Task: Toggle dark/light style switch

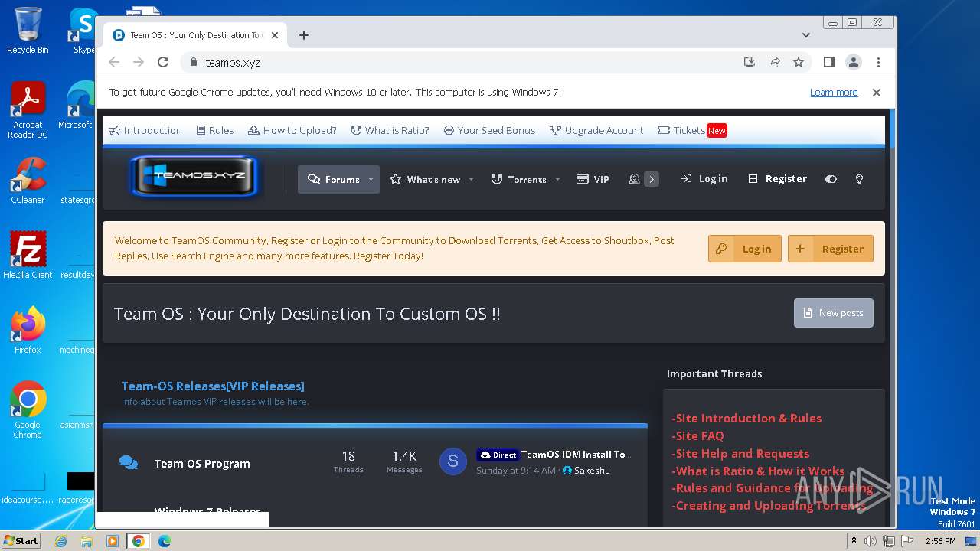Action: coord(831,179)
